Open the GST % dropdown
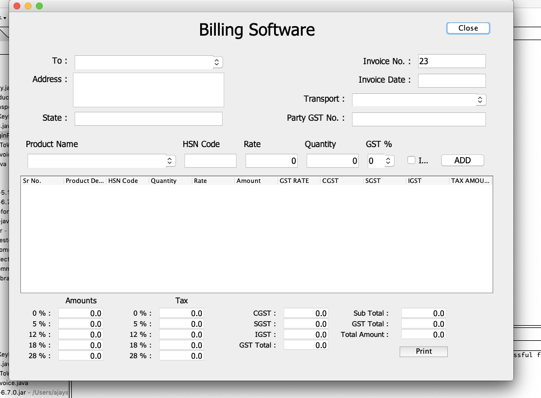Image resolution: width=541 pixels, height=398 pixels. 381,161
